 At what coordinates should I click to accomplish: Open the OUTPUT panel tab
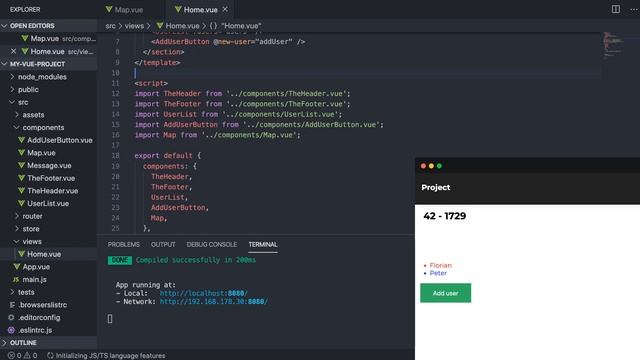pyautogui.click(x=163, y=244)
